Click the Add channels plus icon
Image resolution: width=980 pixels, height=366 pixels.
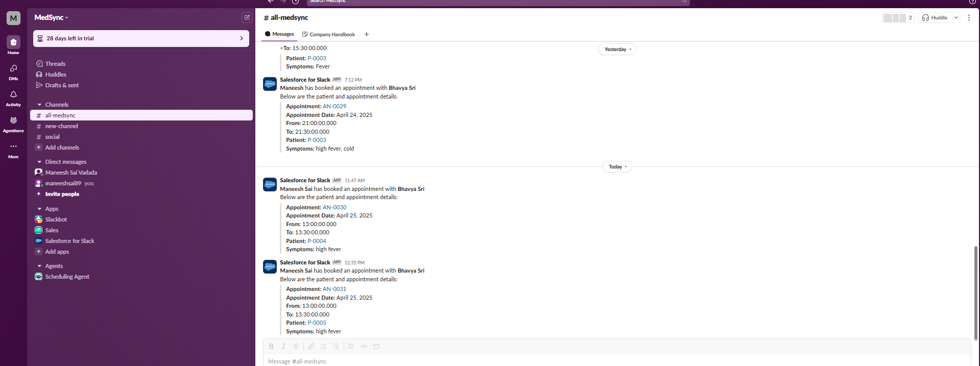(x=38, y=148)
